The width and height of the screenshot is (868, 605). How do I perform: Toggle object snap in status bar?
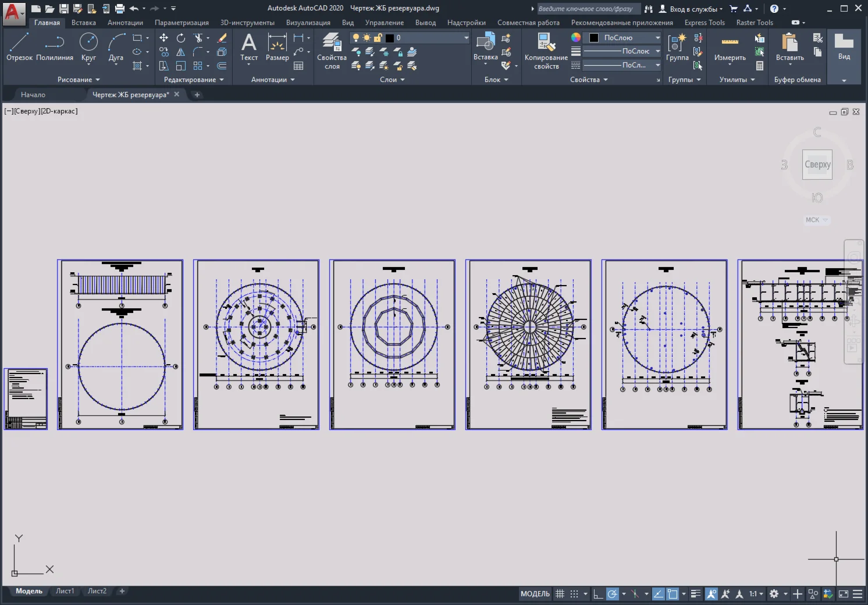point(673,594)
